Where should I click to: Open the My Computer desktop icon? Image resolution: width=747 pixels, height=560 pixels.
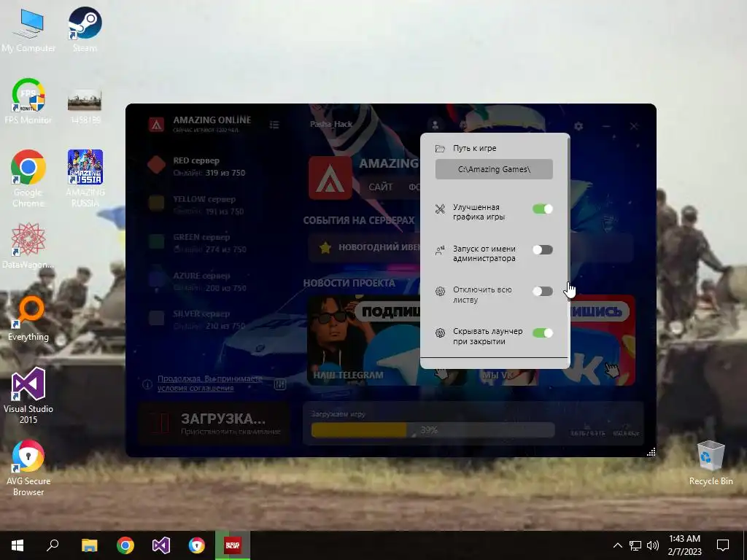tap(28, 29)
